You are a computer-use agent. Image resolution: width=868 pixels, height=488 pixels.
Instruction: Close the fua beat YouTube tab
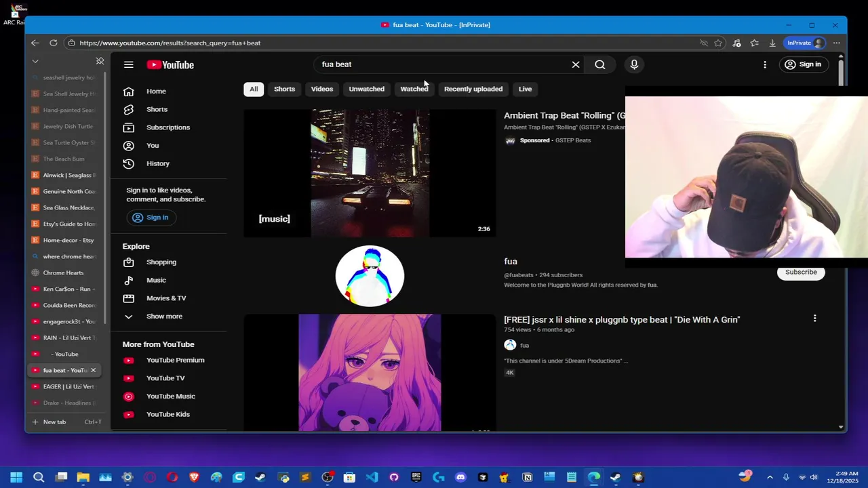pyautogui.click(x=94, y=370)
